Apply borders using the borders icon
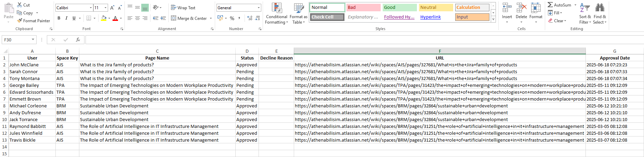Screen dimensions: 644x157 pyautogui.click(x=89, y=18)
